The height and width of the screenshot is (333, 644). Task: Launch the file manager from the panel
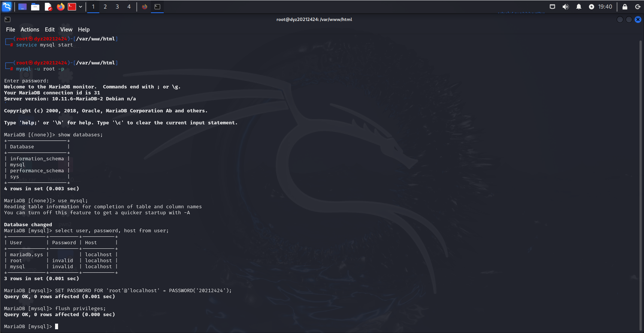click(x=35, y=7)
